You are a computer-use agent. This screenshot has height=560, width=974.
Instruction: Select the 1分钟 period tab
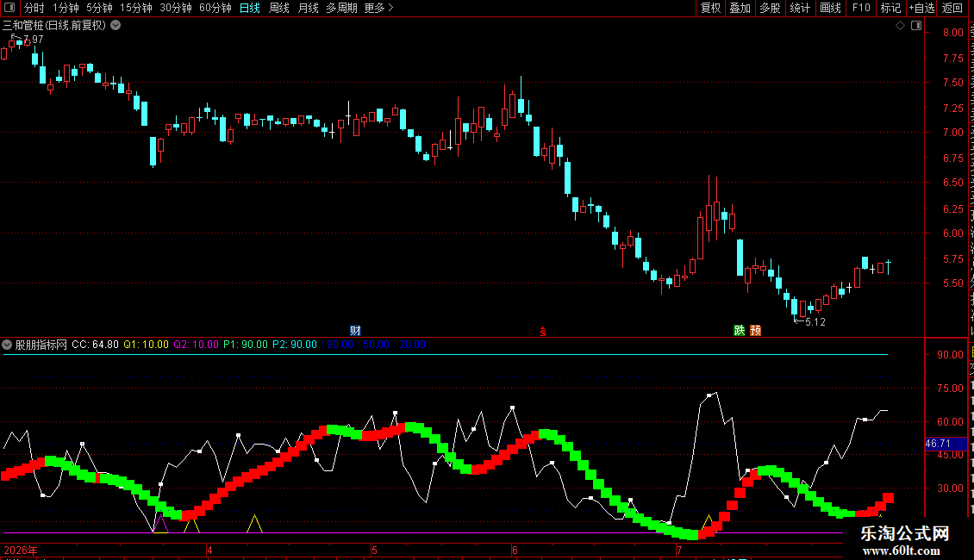(66, 8)
